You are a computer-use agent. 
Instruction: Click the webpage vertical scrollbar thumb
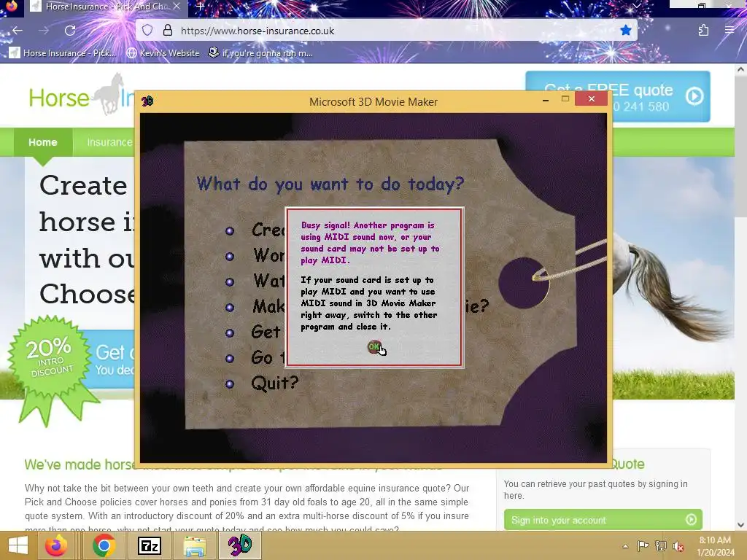coord(740,145)
